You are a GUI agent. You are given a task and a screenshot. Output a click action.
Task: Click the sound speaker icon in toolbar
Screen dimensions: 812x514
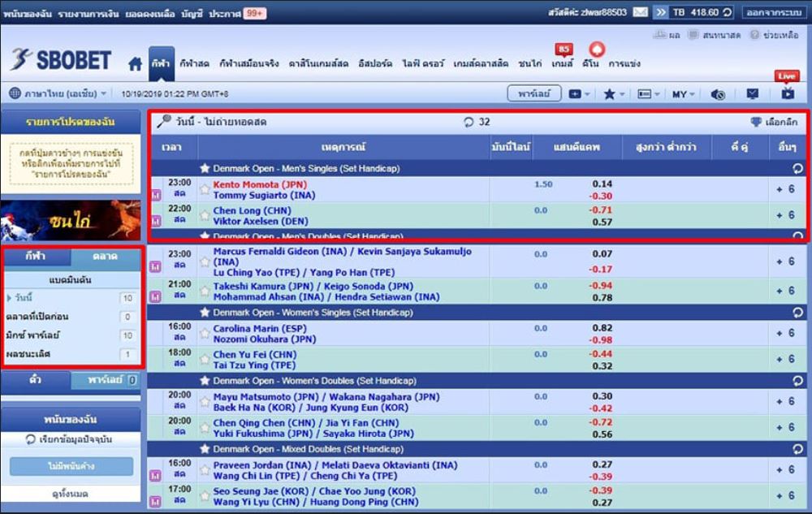717,94
